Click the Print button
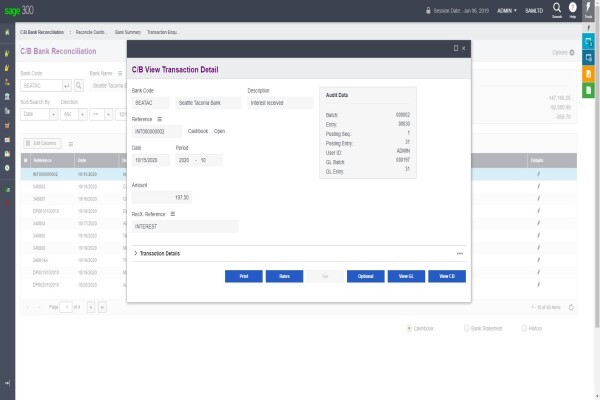This screenshot has height=400, width=600. click(x=244, y=276)
